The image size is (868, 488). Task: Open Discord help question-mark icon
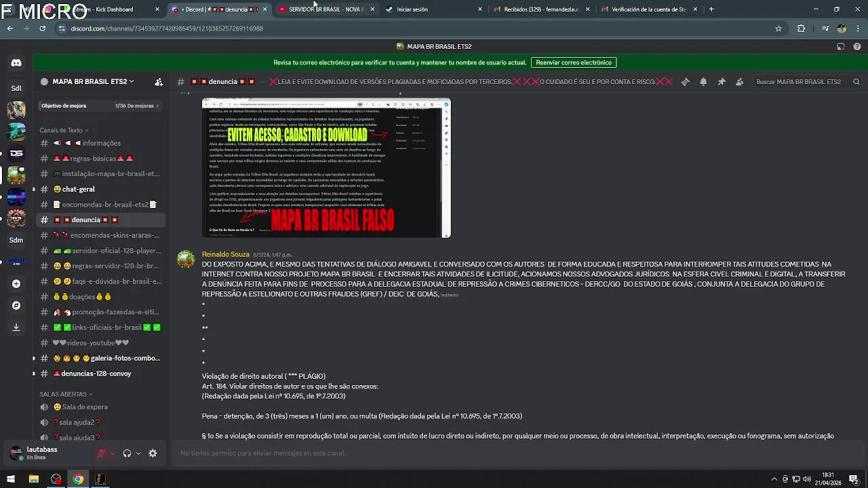pyautogui.click(x=859, y=46)
